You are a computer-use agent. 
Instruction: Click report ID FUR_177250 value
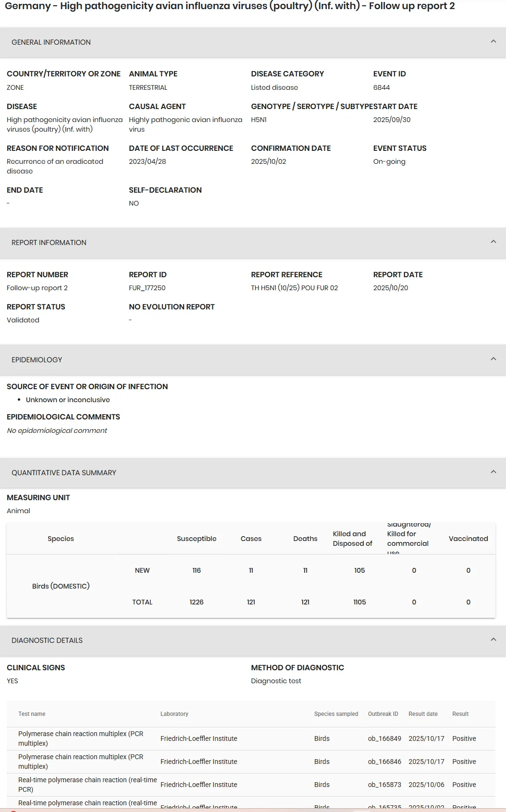147,288
